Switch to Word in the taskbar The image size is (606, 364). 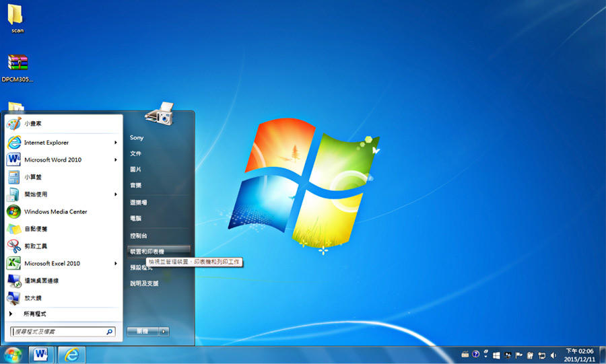pos(41,355)
